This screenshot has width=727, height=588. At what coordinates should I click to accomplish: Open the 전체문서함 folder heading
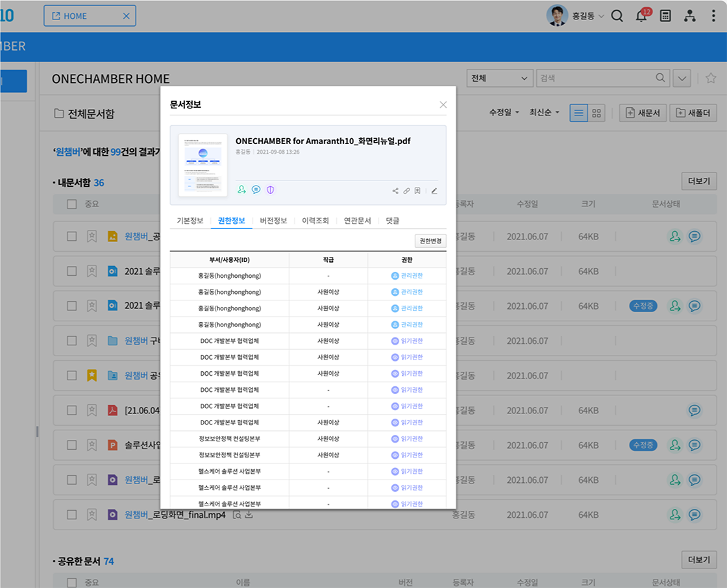(x=84, y=114)
